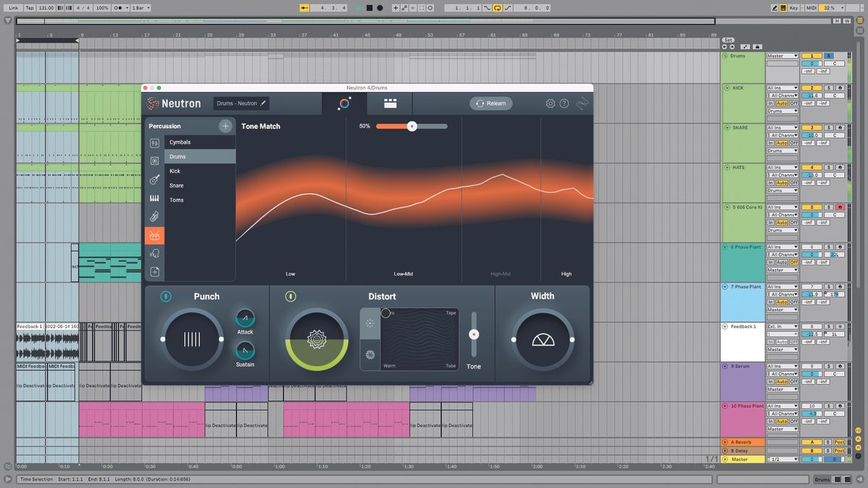The width and height of the screenshot is (868, 488).
Task: Open Neutron's settings gear
Action: click(x=550, y=103)
